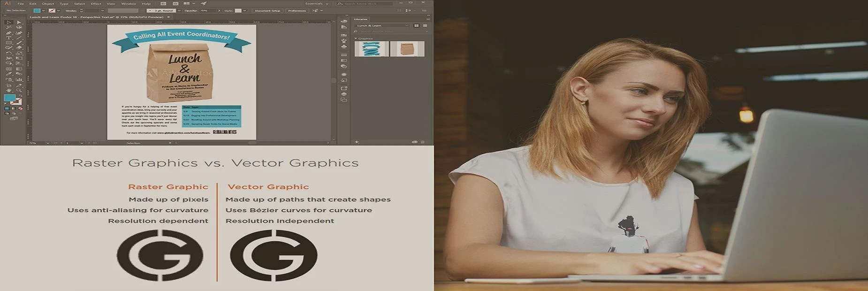Switch Libraries panel to list view
Image resolution: width=868 pixels, height=291 pixels.
coord(425,26)
